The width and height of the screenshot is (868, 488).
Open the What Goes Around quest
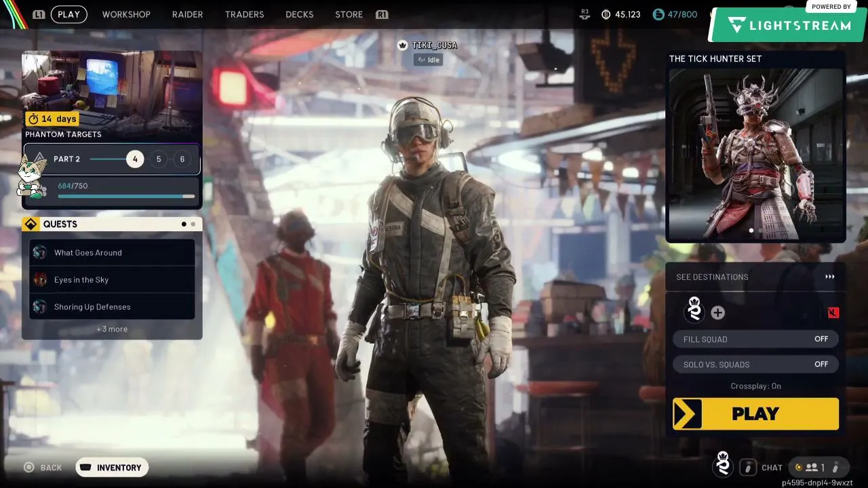click(112, 253)
